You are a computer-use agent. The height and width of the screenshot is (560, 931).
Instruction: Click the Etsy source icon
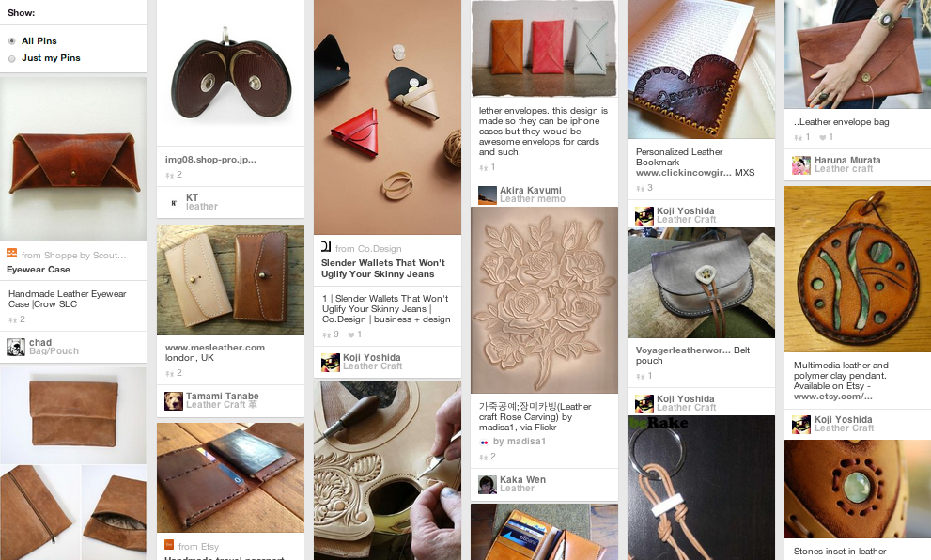pos(169,545)
